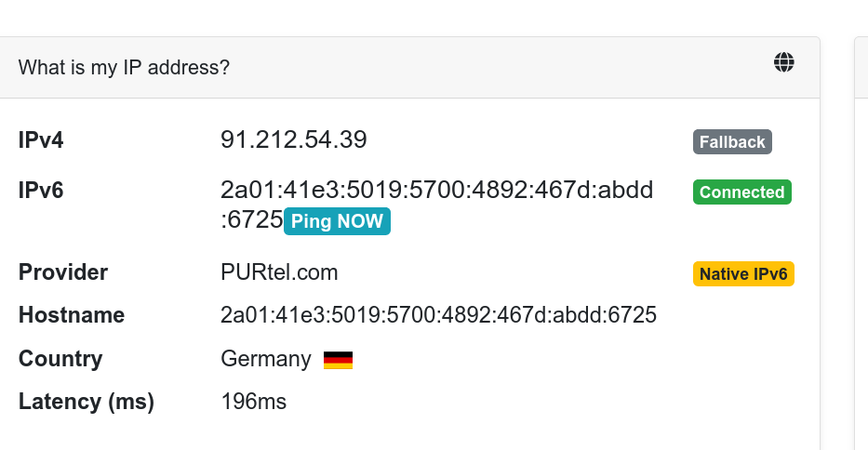Click the yellow Native IPv6 badge
The width and height of the screenshot is (868, 450).
(743, 274)
